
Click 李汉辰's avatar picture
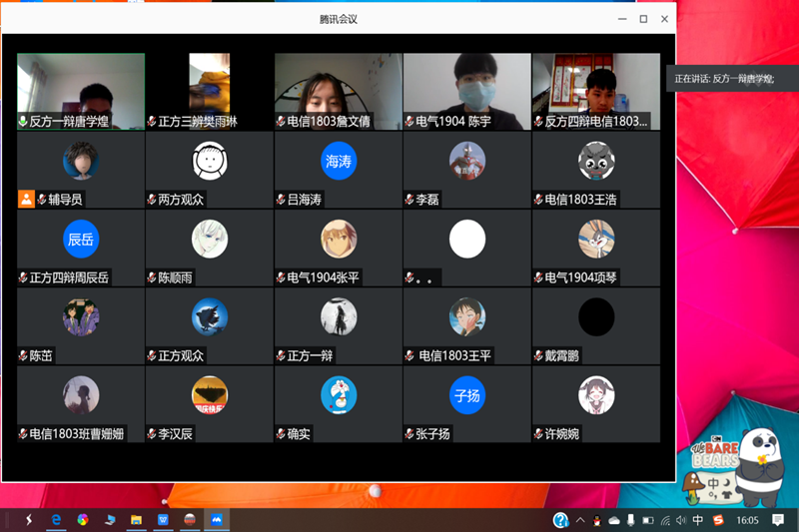point(210,395)
